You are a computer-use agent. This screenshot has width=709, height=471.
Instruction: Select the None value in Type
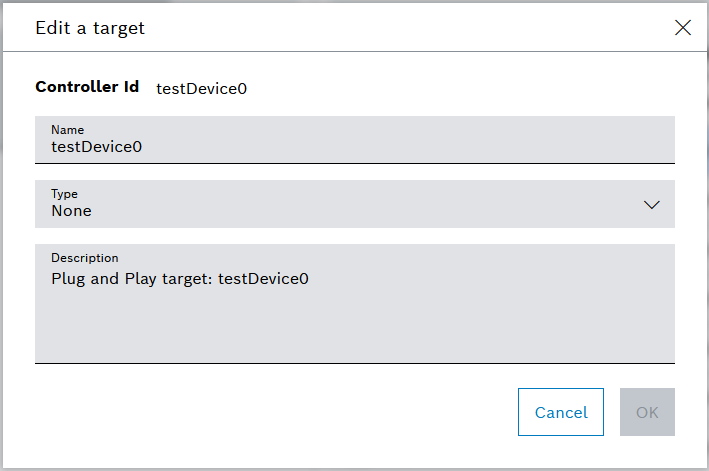click(x=71, y=211)
